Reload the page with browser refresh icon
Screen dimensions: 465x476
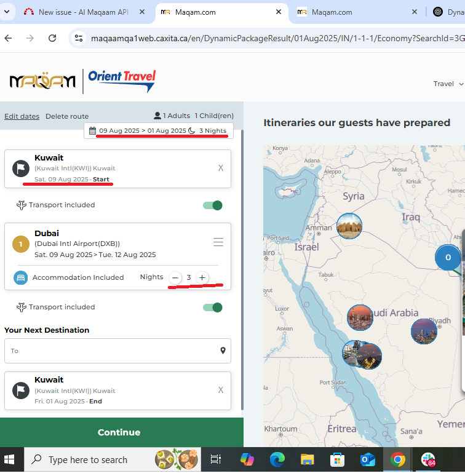[x=52, y=38]
